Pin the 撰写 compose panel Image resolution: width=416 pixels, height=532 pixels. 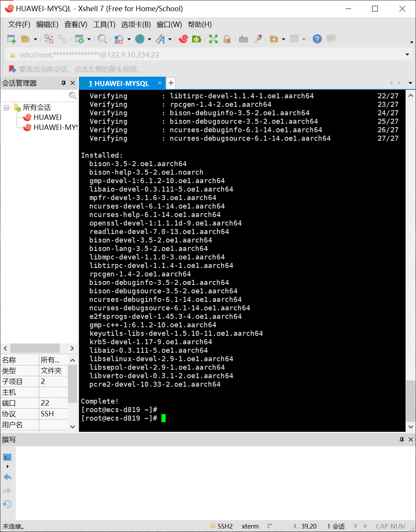coord(402,439)
